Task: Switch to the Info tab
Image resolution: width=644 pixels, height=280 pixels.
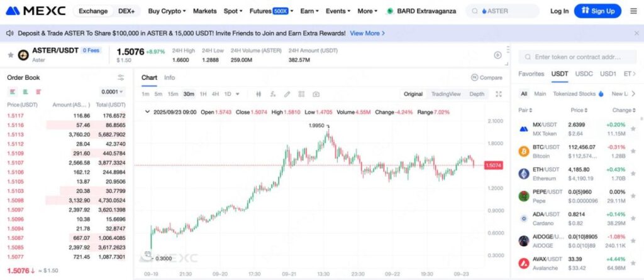Action: coord(170,78)
